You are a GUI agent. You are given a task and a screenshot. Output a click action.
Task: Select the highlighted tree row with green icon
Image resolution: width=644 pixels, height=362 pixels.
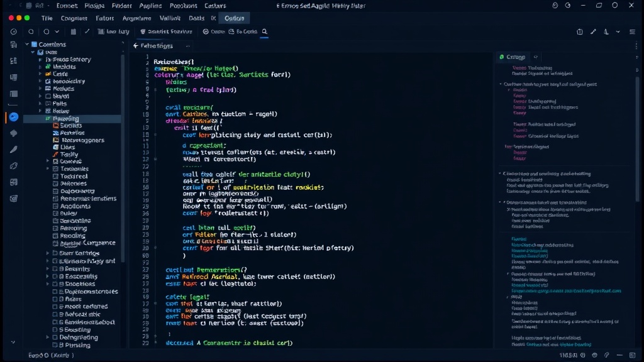(72, 119)
